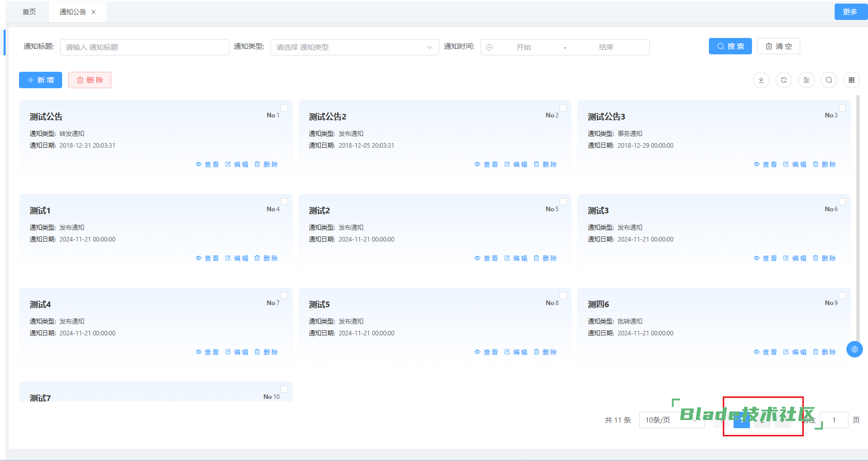Edit the 测试1 card
The image size is (868, 461).
click(x=237, y=258)
